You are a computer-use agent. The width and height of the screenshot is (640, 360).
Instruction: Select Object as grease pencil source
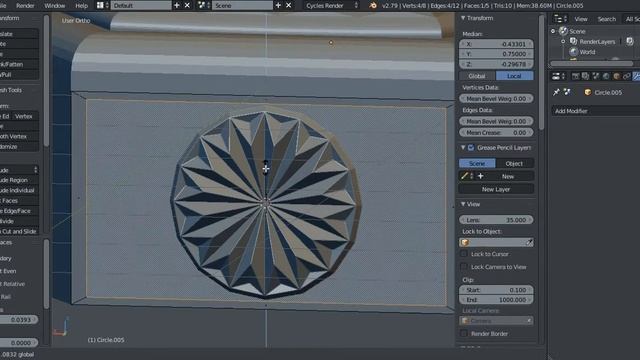[x=514, y=163]
